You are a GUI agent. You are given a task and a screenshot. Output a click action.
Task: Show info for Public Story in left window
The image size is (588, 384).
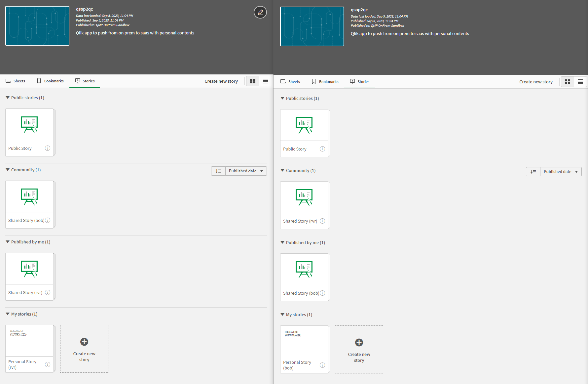[x=48, y=148]
